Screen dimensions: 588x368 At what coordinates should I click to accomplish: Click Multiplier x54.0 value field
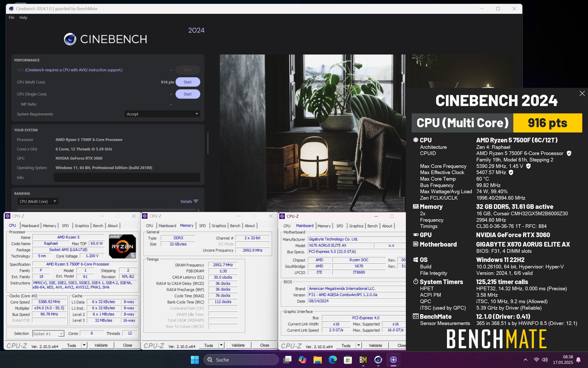click(49, 308)
